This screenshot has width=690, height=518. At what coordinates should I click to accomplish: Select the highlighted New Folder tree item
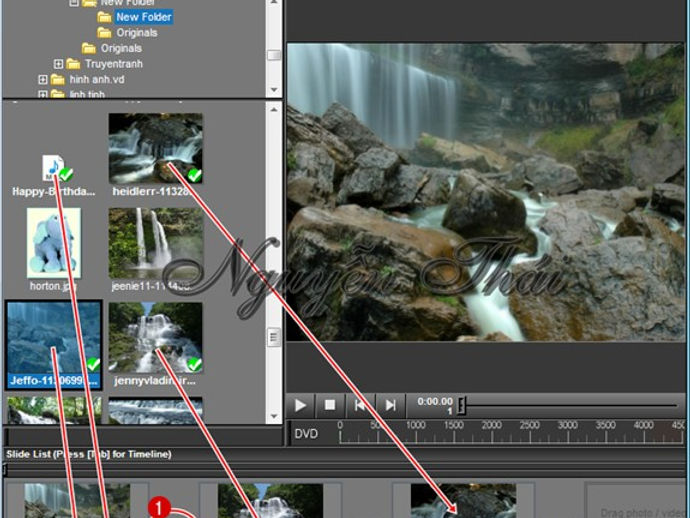tap(143, 17)
